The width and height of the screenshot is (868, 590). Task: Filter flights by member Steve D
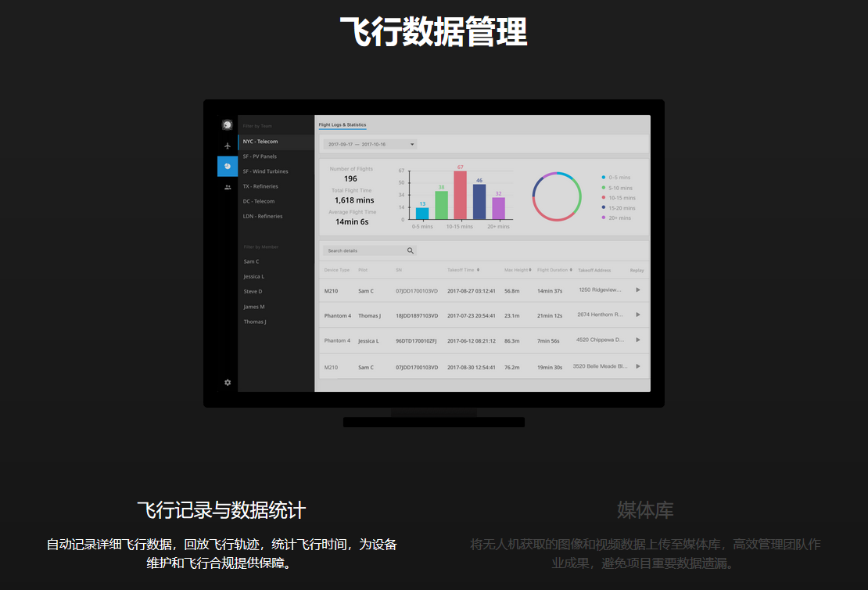tap(253, 292)
